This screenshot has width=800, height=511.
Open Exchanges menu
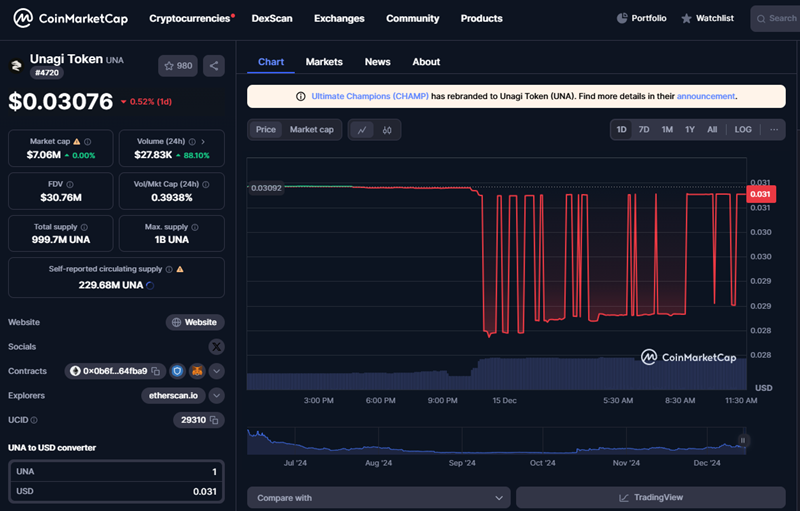click(339, 18)
